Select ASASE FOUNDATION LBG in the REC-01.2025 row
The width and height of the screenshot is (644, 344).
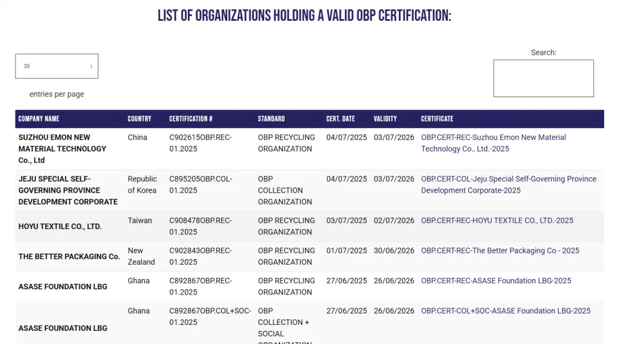coord(63,287)
